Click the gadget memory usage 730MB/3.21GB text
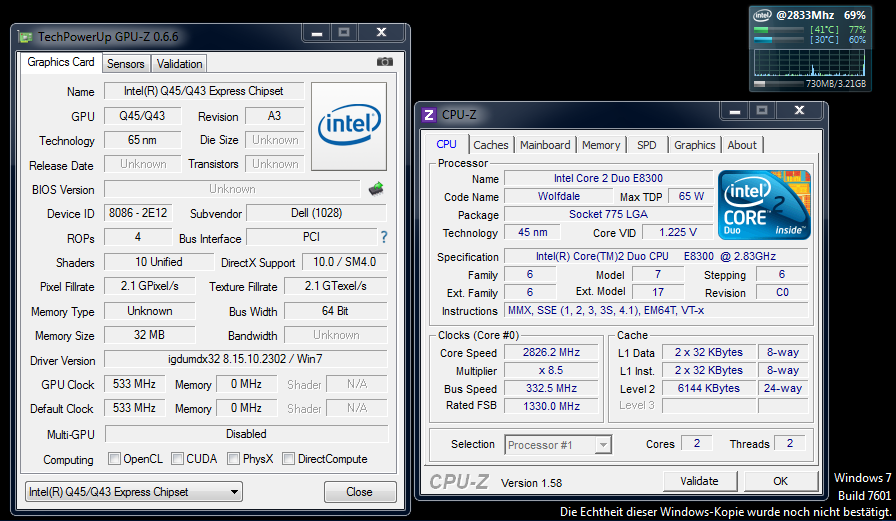 835,84
